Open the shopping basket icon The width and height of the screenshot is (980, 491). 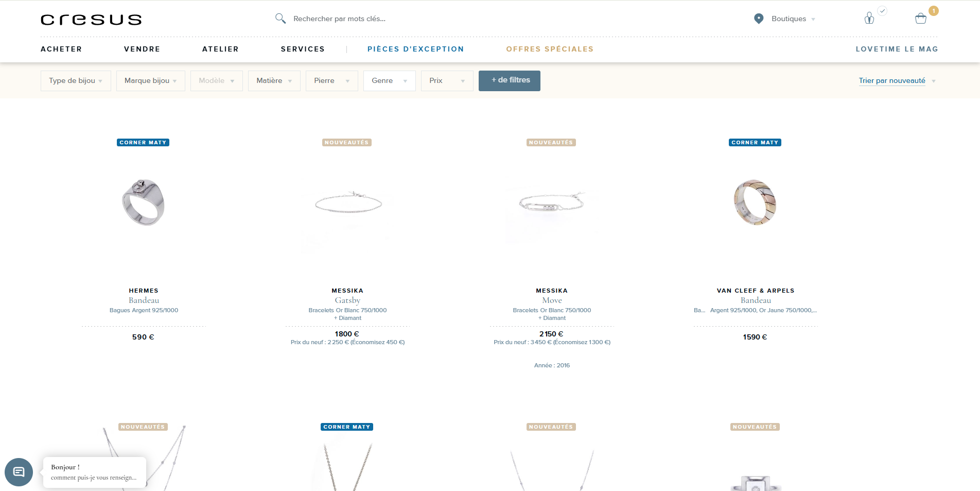point(921,19)
